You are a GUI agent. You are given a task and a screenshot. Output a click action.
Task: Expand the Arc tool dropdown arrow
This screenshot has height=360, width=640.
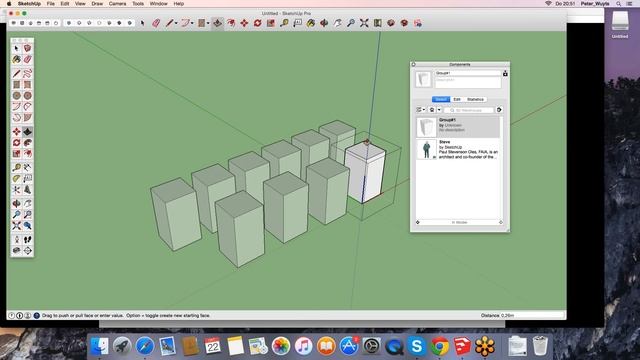click(192, 23)
